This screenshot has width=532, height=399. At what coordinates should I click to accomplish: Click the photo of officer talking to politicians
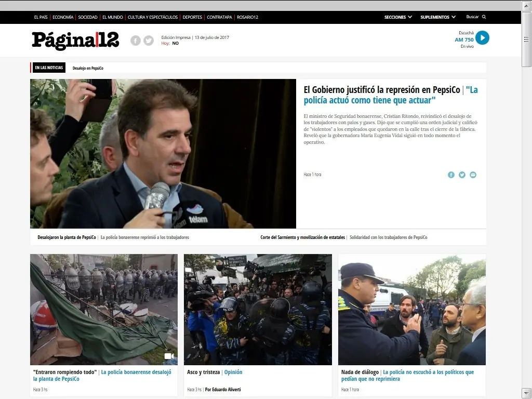[x=412, y=310]
